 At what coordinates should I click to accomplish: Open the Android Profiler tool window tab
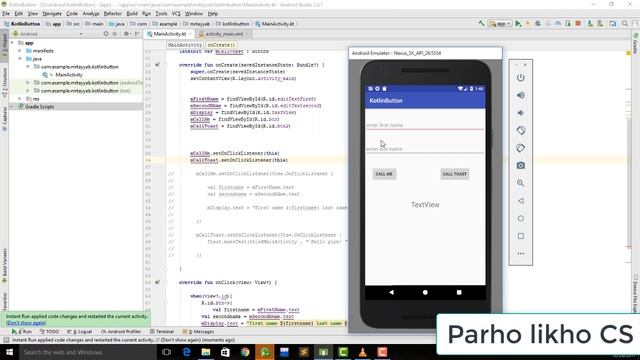click(121, 331)
